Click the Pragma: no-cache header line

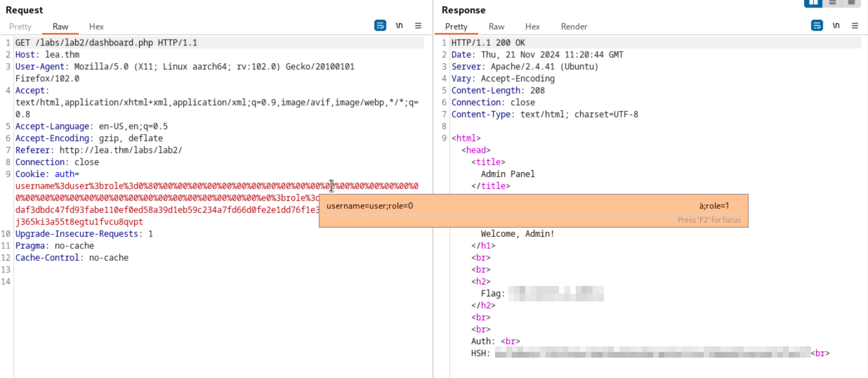point(55,246)
